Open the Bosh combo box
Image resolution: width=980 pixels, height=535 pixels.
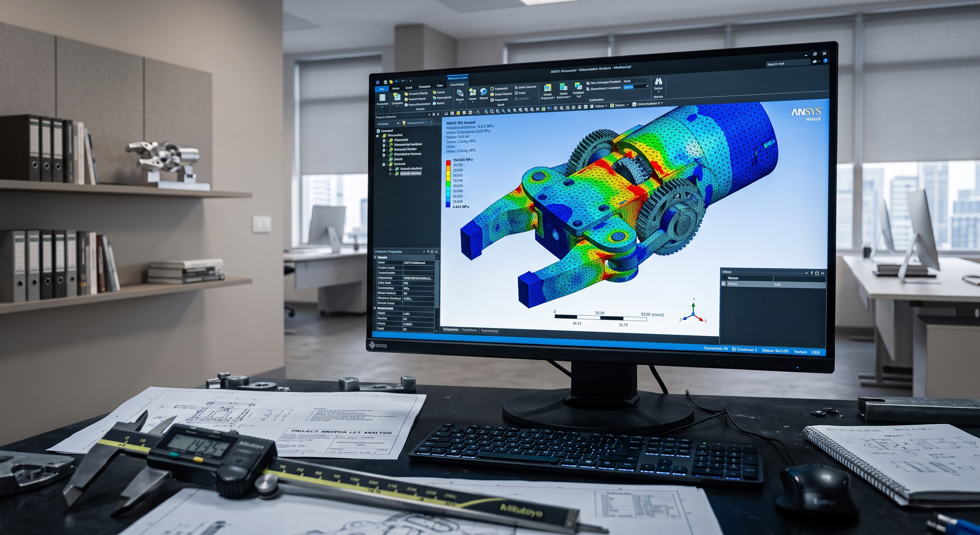(637, 81)
